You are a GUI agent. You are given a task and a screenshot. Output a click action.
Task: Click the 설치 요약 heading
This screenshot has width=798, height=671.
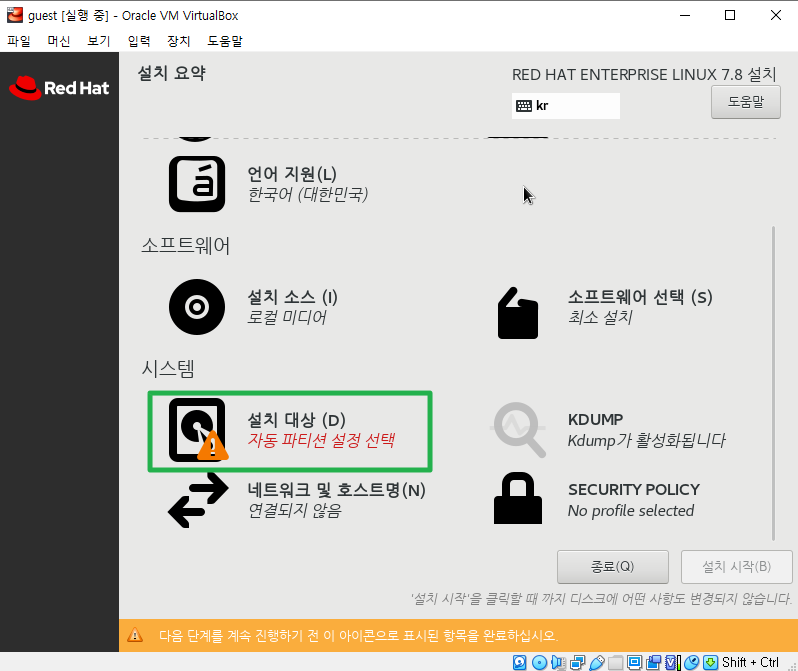click(x=172, y=73)
